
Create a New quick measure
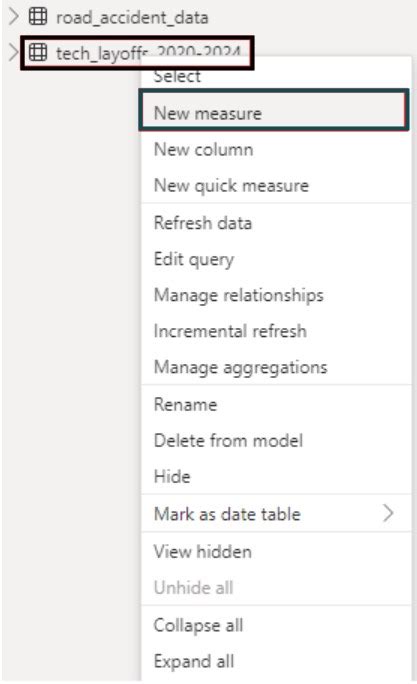[x=276, y=186]
